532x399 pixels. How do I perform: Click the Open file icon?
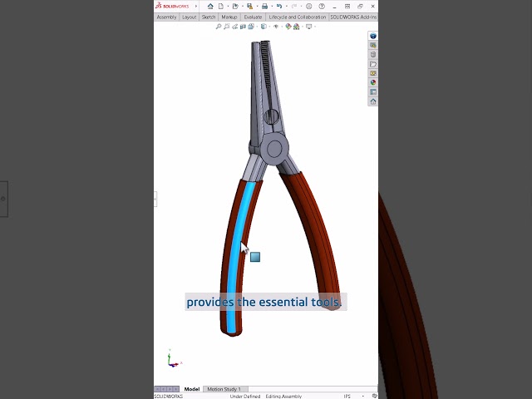(x=235, y=6)
